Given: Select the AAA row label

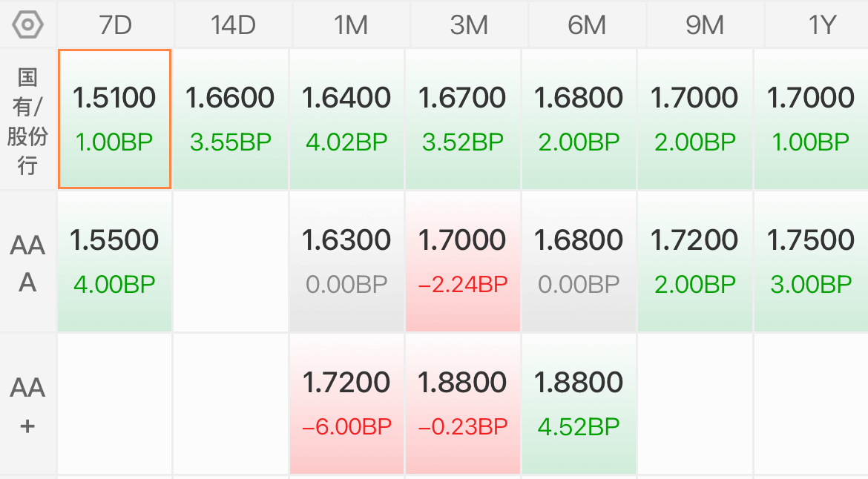Looking at the screenshot, I should pyautogui.click(x=27, y=262).
